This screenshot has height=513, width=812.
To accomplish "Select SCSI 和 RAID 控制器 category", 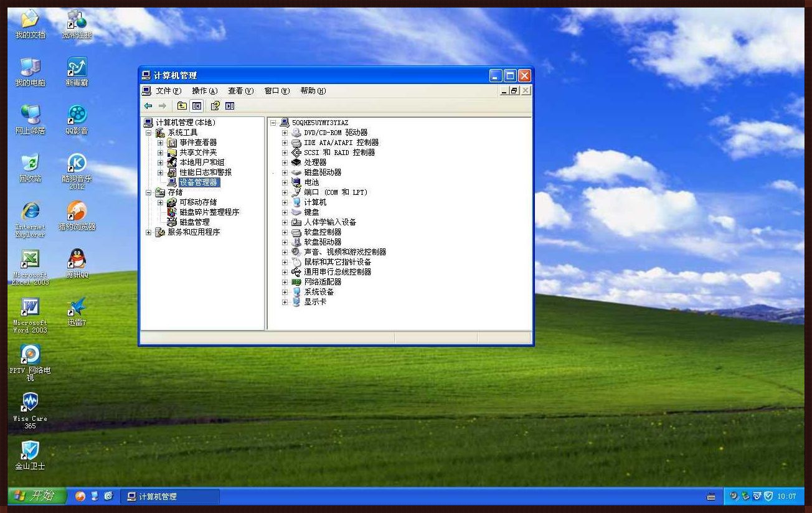I will (x=339, y=153).
